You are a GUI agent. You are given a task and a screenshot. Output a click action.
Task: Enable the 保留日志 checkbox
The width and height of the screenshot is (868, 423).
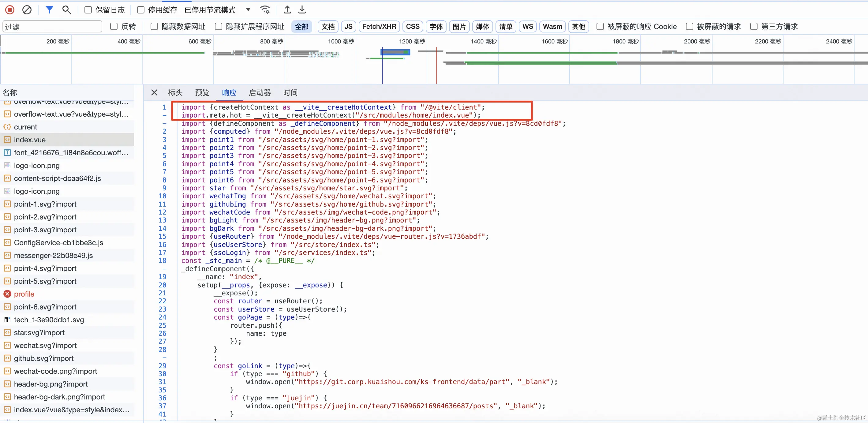(x=88, y=10)
